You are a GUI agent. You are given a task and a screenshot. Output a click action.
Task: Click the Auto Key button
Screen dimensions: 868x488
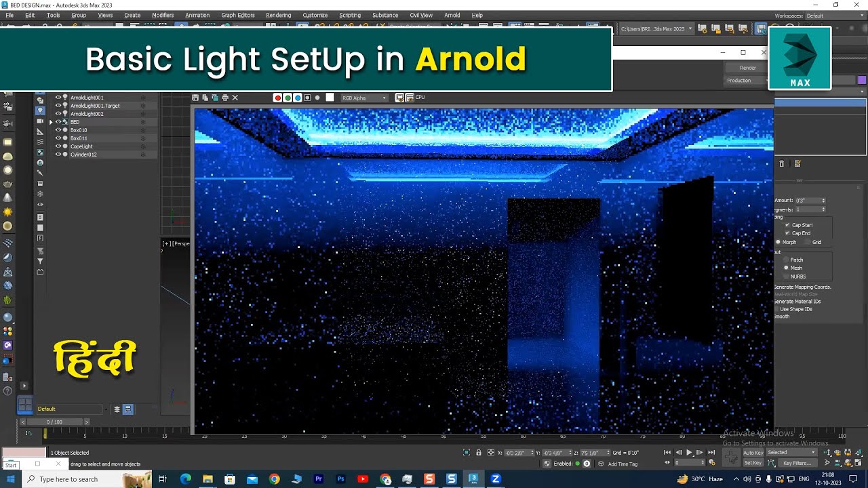pos(753,453)
